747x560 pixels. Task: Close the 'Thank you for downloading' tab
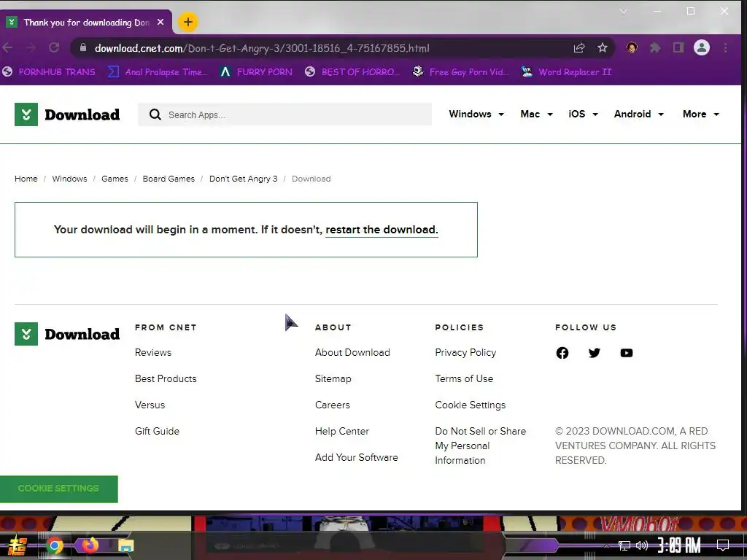160,23
